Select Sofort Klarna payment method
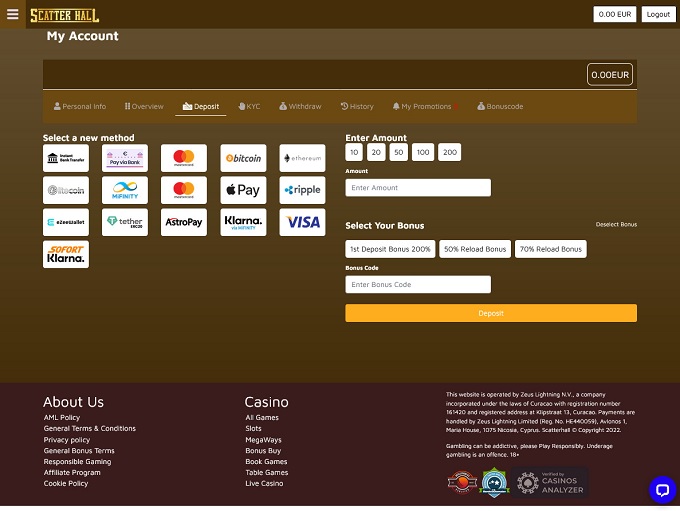Viewport: 680px width, 511px height. pyautogui.click(x=66, y=254)
